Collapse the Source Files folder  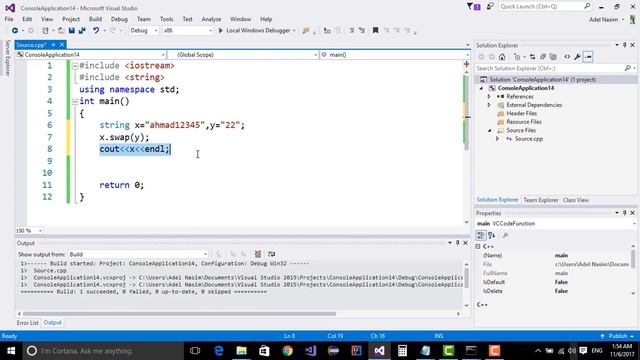[x=489, y=131]
